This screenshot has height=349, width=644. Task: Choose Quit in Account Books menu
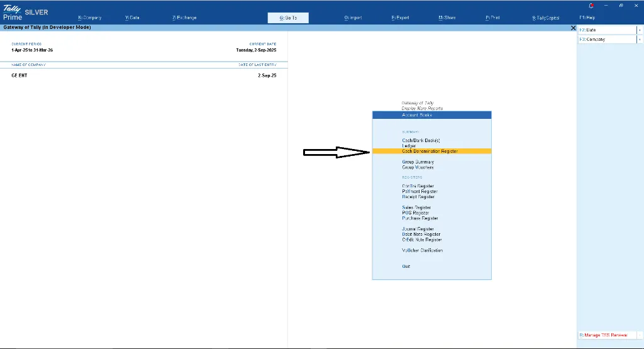point(406,266)
